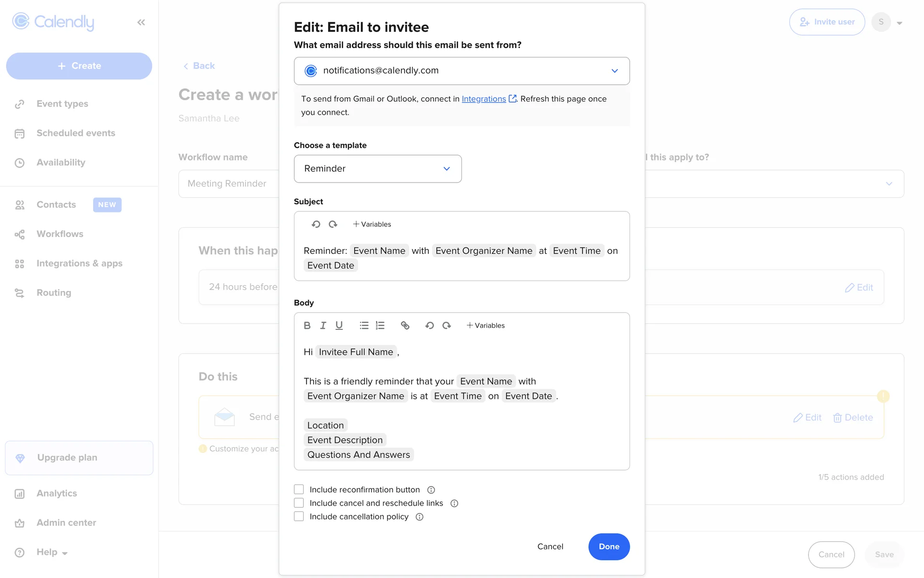The width and height of the screenshot is (924, 578).
Task: Show info for cancellation policy option
Action: [420, 517]
